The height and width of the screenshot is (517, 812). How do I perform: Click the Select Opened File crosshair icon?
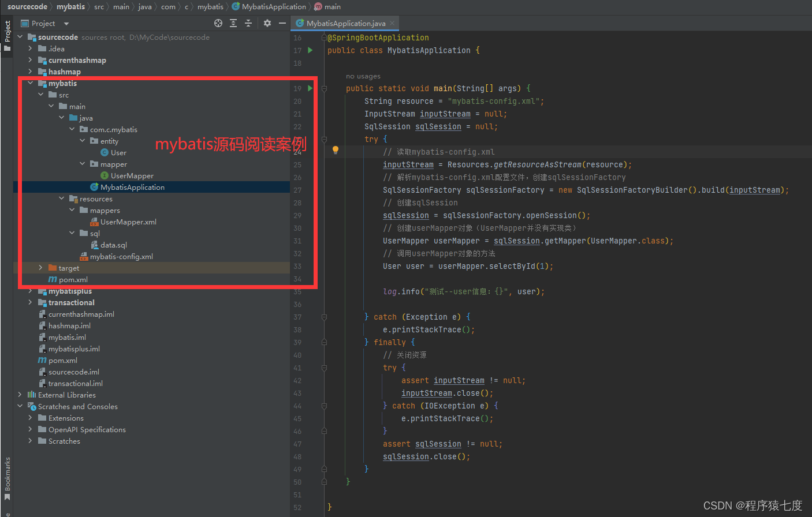click(x=218, y=23)
